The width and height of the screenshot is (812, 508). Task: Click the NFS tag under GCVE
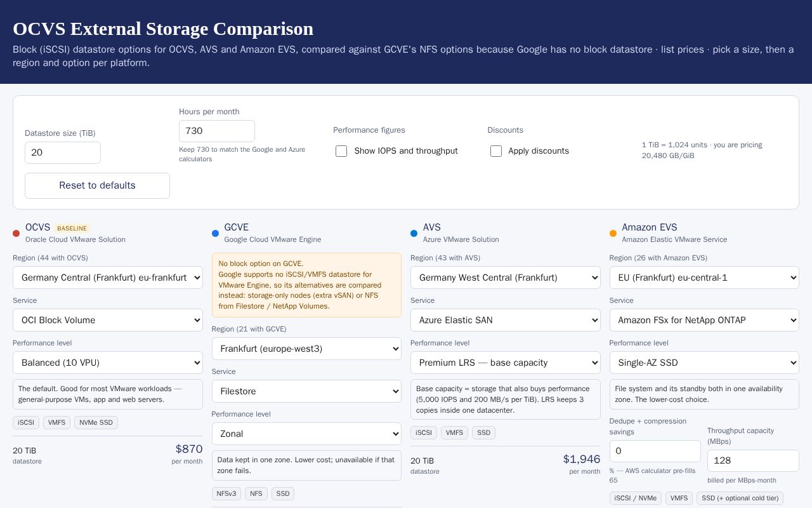tap(256, 493)
